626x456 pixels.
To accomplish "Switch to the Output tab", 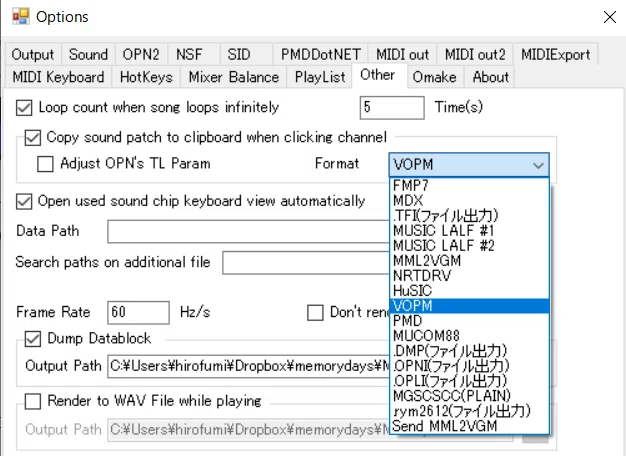I will pos(33,54).
